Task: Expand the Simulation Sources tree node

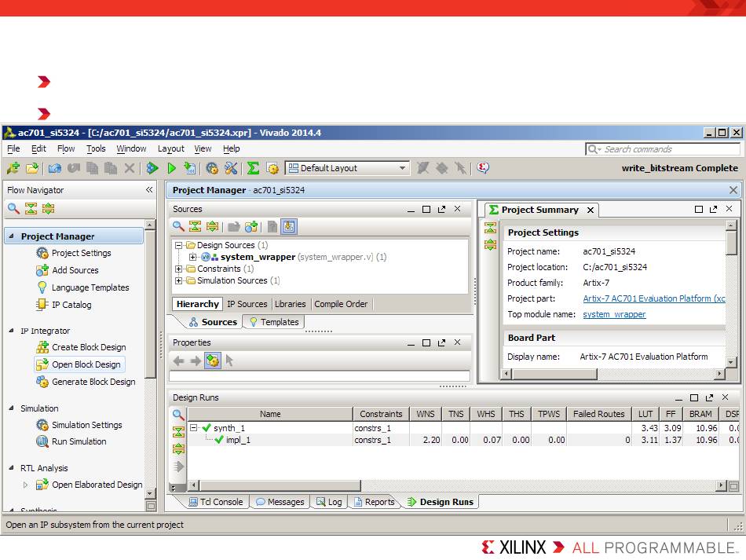Action: pyautogui.click(x=178, y=280)
